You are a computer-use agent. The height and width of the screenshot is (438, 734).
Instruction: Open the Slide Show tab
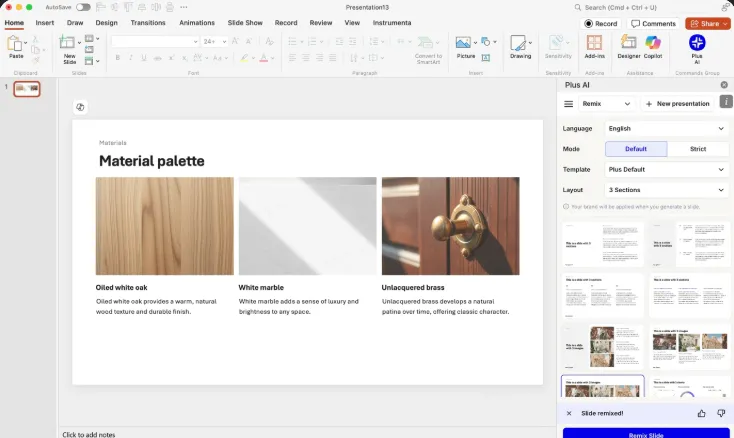pos(245,22)
